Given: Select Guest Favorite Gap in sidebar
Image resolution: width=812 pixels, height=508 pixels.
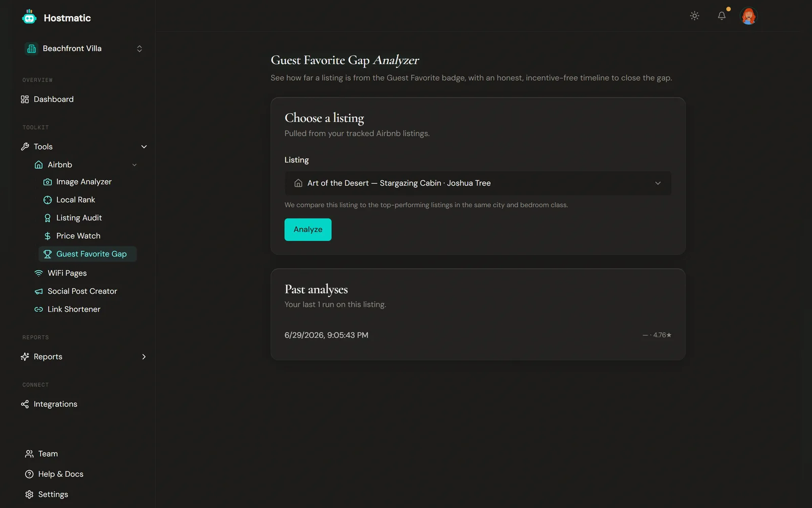Looking at the screenshot, I should pos(88,254).
